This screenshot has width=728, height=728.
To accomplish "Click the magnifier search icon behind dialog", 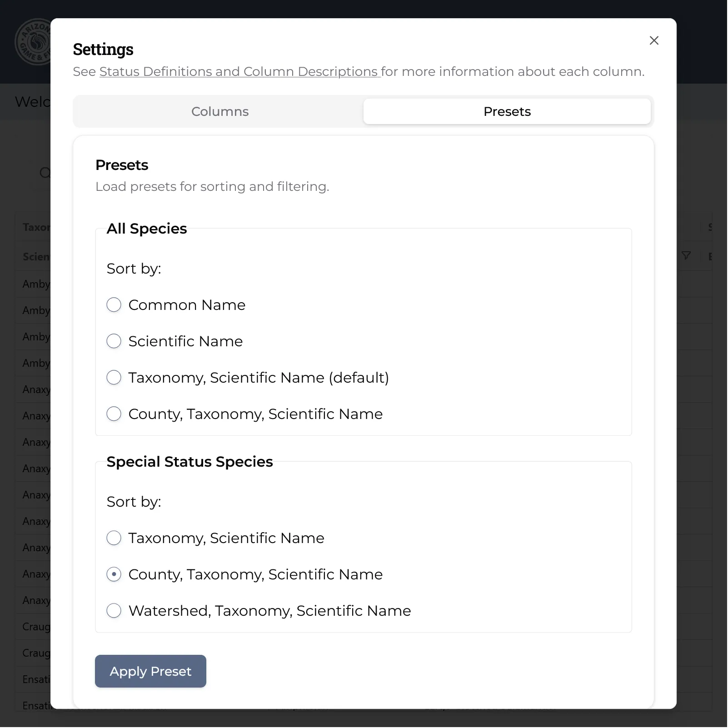I will [x=45, y=173].
